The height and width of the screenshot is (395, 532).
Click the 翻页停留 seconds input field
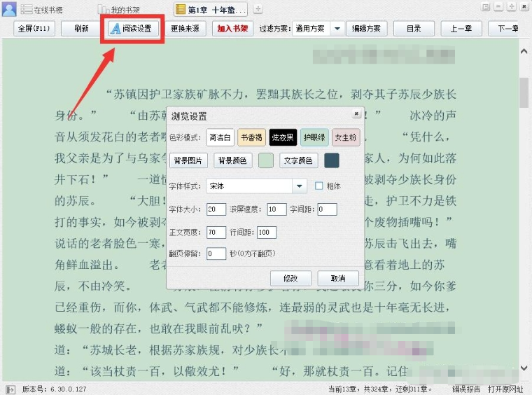point(216,254)
